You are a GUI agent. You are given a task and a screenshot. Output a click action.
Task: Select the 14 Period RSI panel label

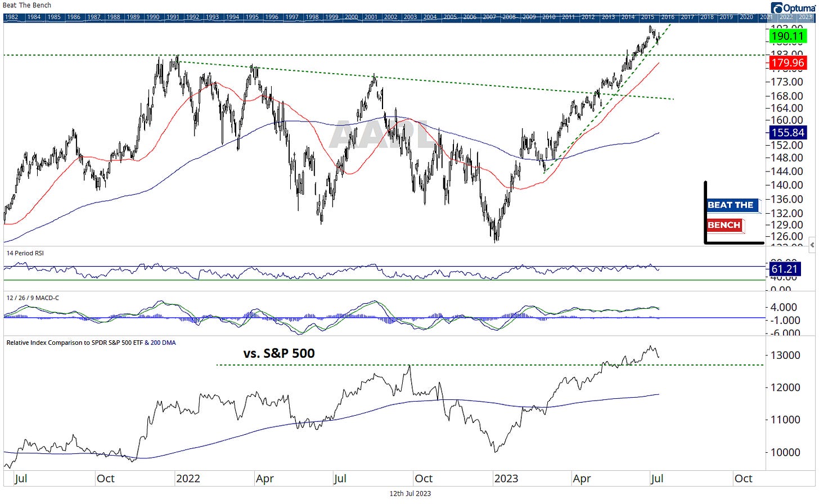25,253
